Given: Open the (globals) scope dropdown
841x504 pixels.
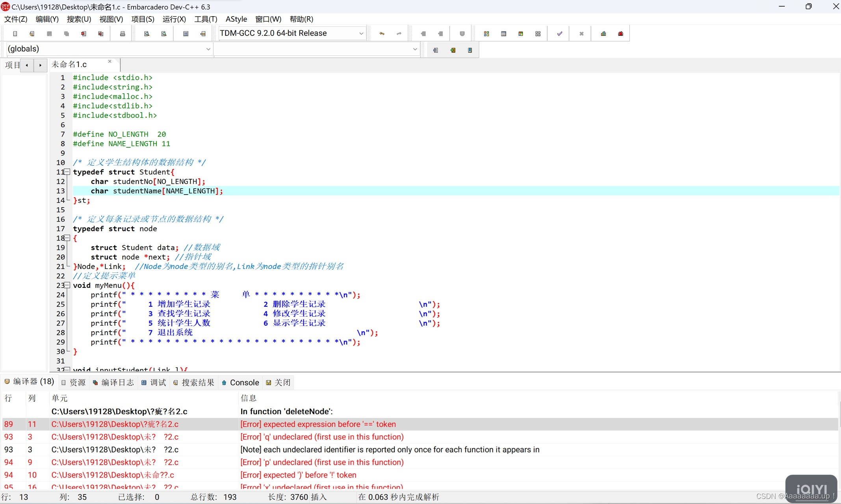Looking at the screenshot, I should pyautogui.click(x=208, y=49).
